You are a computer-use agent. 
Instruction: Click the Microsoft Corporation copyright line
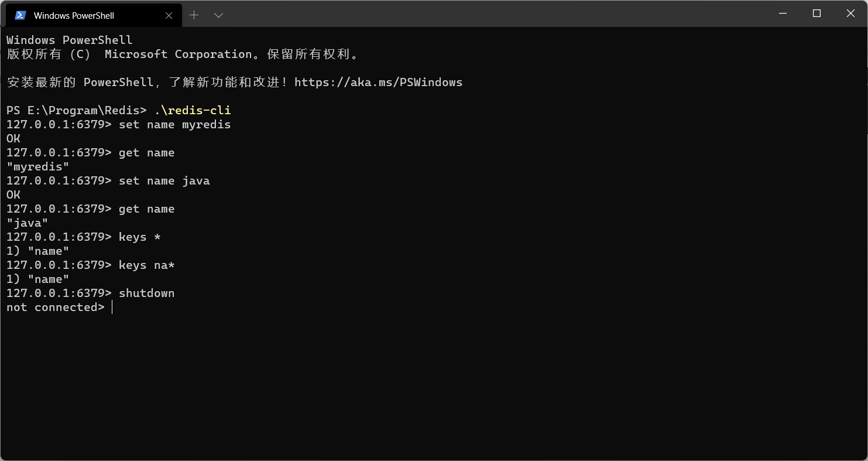(x=182, y=54)
